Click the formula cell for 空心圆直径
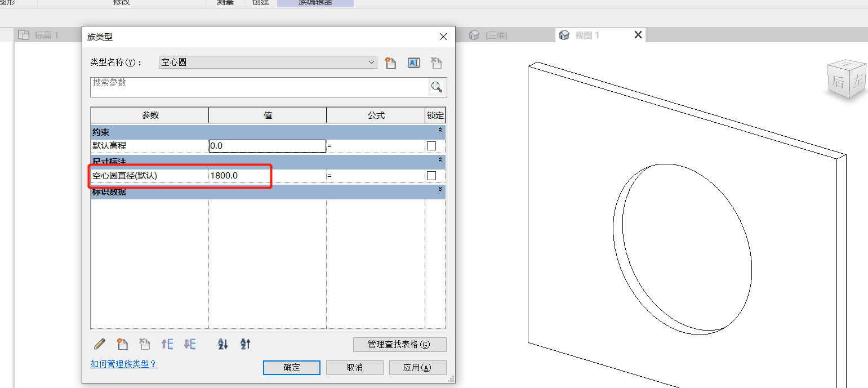Image resolution: width=868 pixels, height=388 pixels. (x=376, y=176)
